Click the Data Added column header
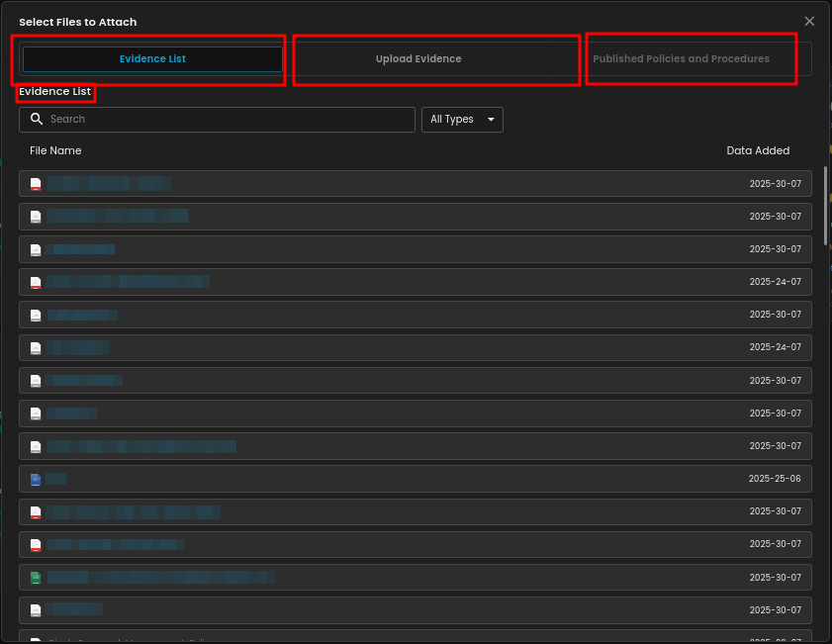The width and height of the screenshot is (832, 644). coord(757,150)
